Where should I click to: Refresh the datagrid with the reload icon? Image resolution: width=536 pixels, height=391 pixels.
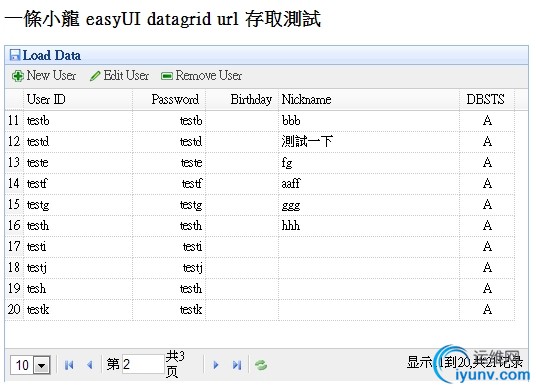[261, 365]
